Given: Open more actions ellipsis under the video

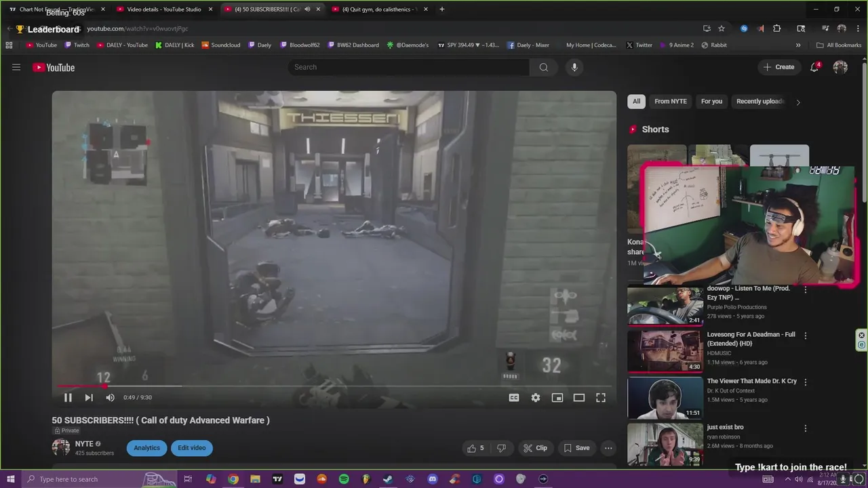Looking at the screenshot, I should click(608, 448).
